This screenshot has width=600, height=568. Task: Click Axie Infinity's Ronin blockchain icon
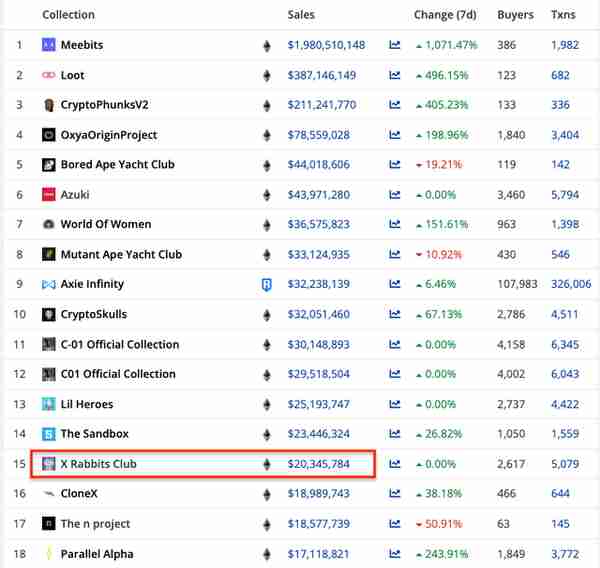pos(267,285)
